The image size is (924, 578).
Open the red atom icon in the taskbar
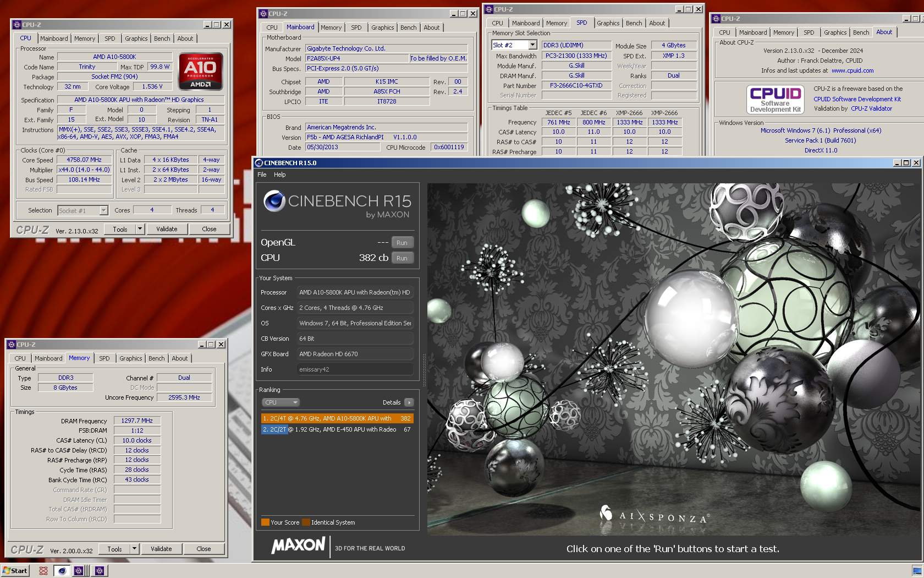click(43, 571)
